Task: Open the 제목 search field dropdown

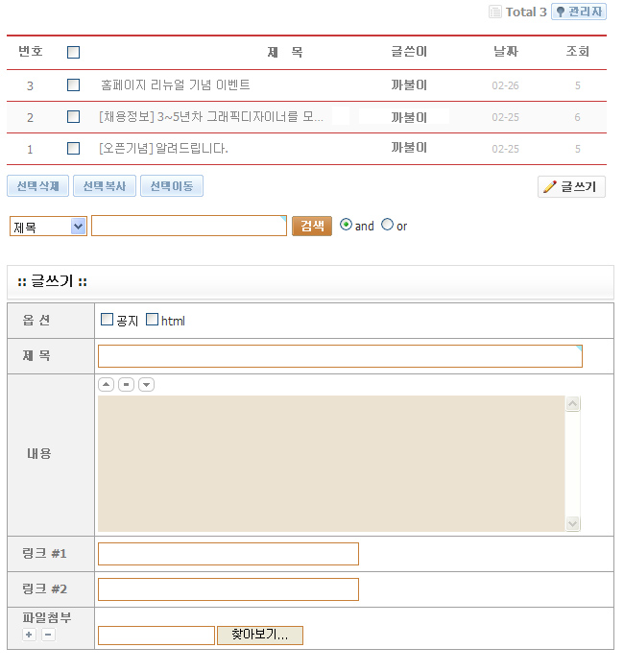Action: 48,226
